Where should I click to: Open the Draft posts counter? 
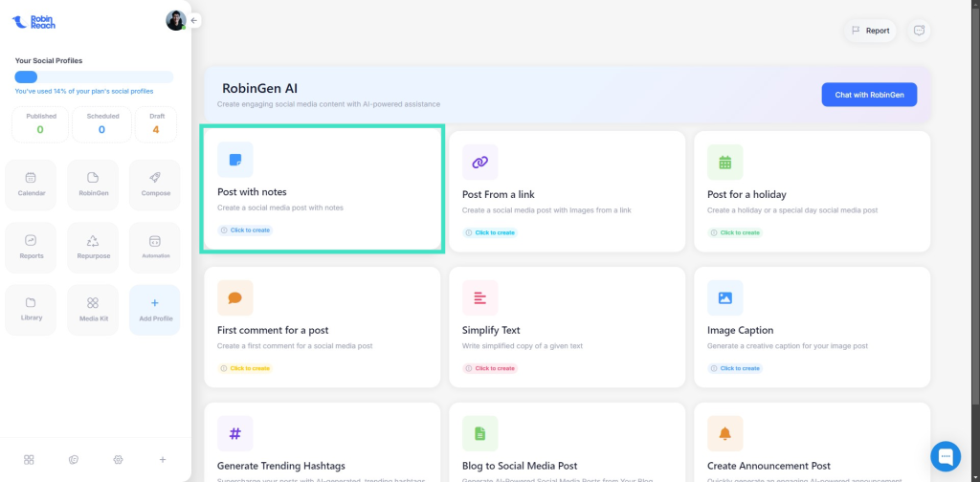(156, 124)
